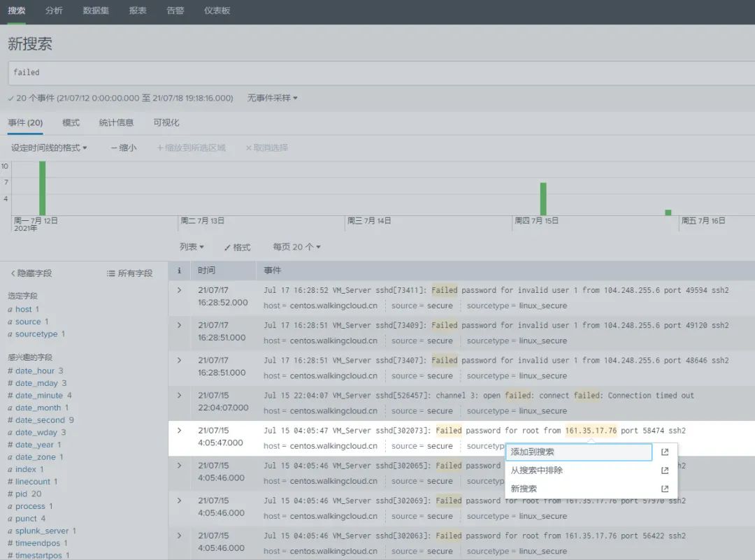Open the date_hour field
Image resolution: width=755 pixels, height=560 pixels.
[35, 371]
